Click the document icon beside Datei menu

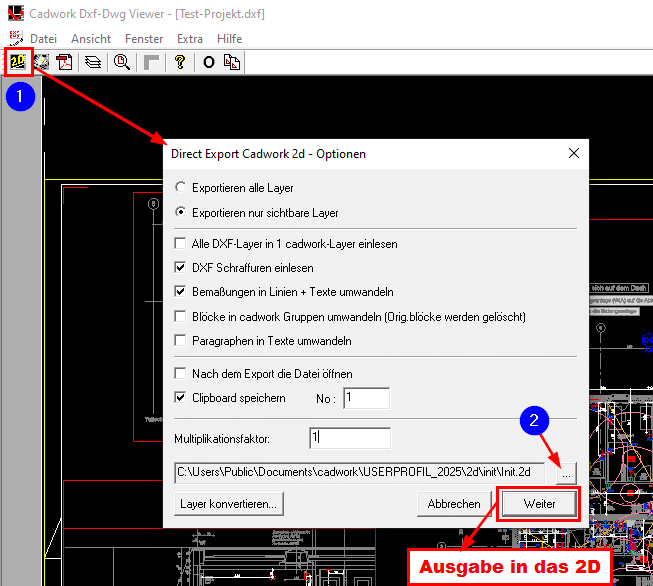click(16, 38)
